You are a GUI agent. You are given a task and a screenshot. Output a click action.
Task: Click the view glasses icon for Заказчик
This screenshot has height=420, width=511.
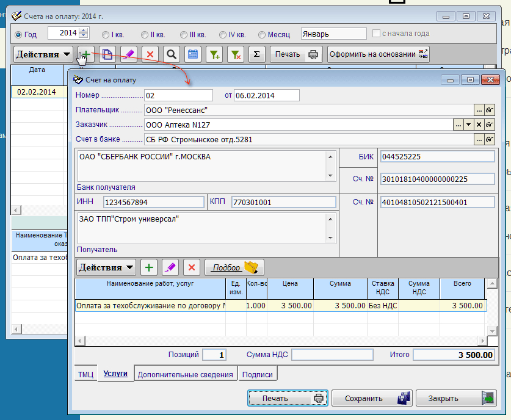pos(490,125)
